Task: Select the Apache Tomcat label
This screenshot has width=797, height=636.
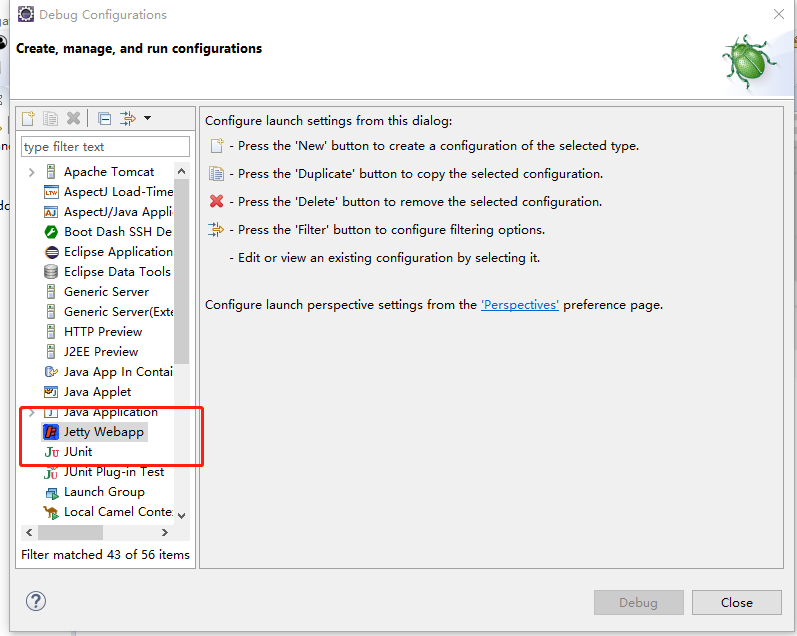Action: 109,172
